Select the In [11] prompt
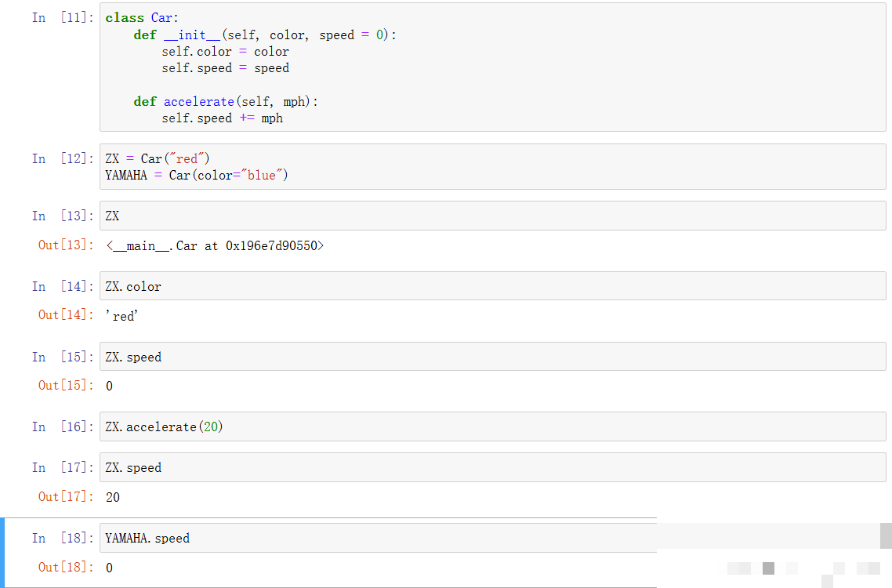This screenshot has width=892, height=588. tap(63, 18)
